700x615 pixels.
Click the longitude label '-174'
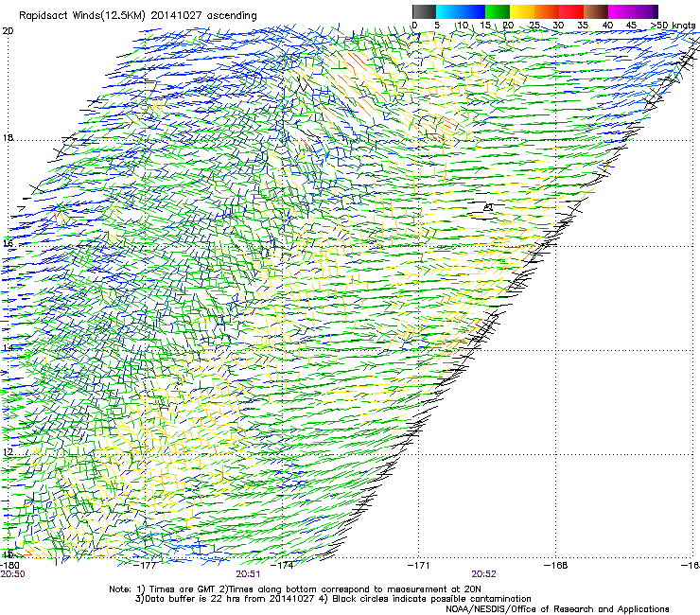point(283,566)
